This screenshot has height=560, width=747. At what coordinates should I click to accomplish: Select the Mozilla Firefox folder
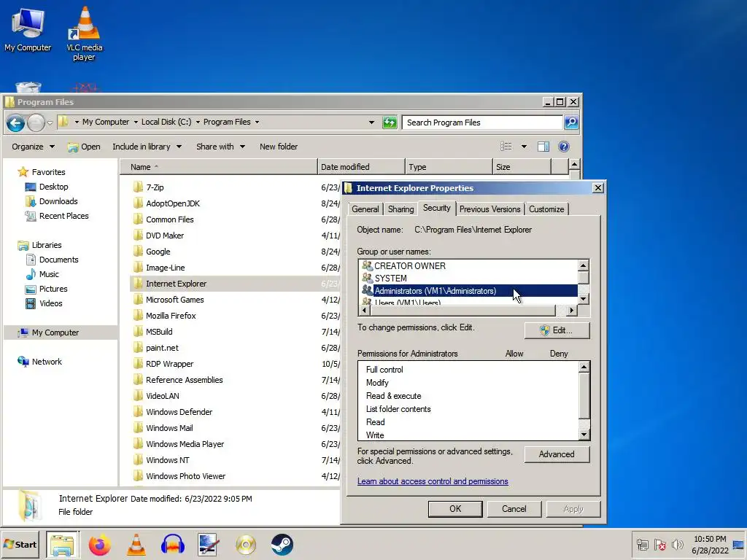[171, 316]
